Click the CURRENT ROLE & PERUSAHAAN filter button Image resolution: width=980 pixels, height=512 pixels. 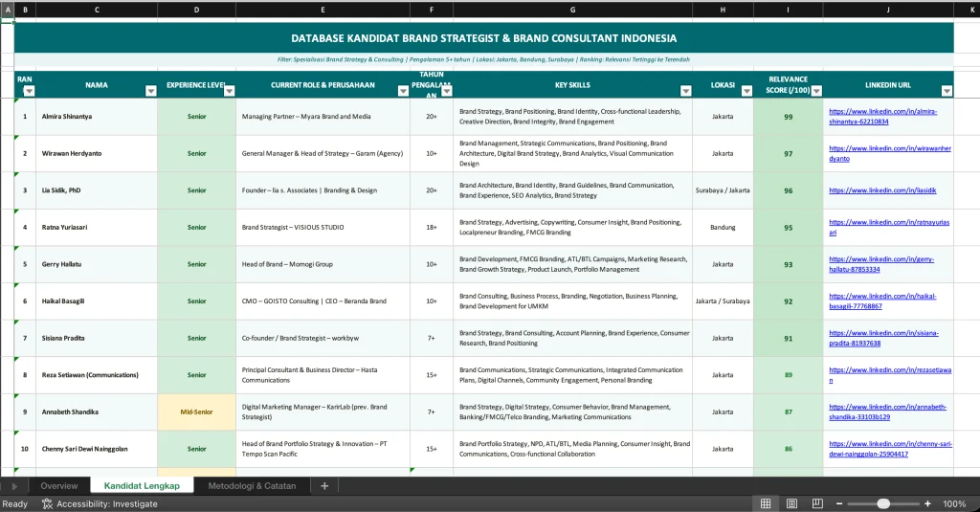403,91
